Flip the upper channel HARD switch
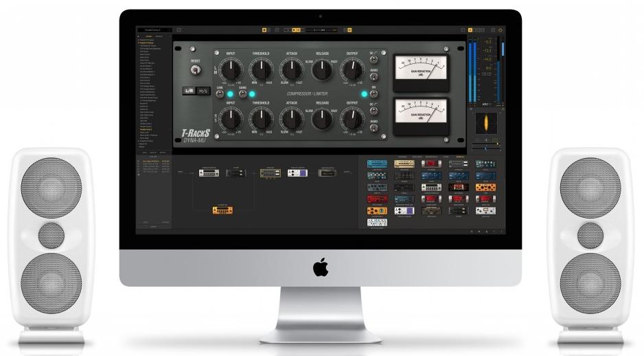 coord(373,76)
